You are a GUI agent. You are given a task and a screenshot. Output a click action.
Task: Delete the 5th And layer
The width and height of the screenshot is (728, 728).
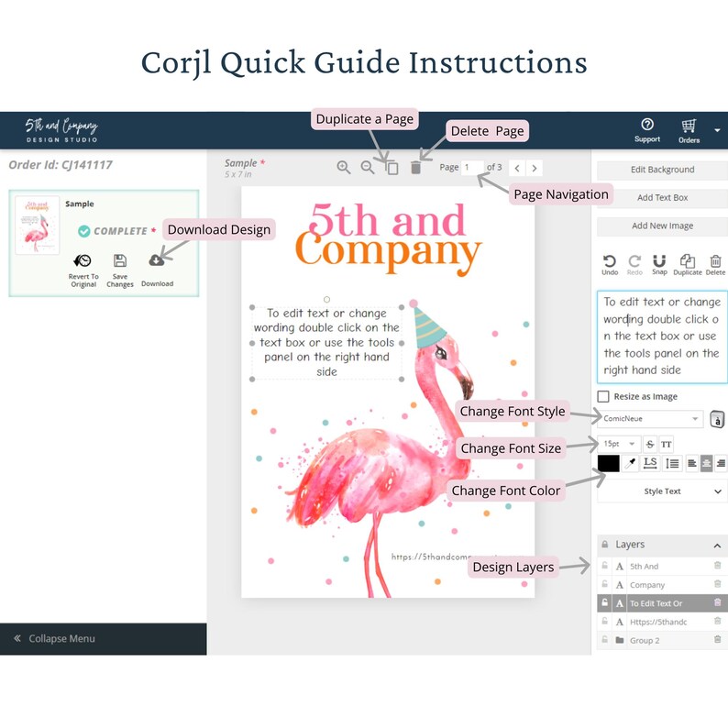(717, 566)
